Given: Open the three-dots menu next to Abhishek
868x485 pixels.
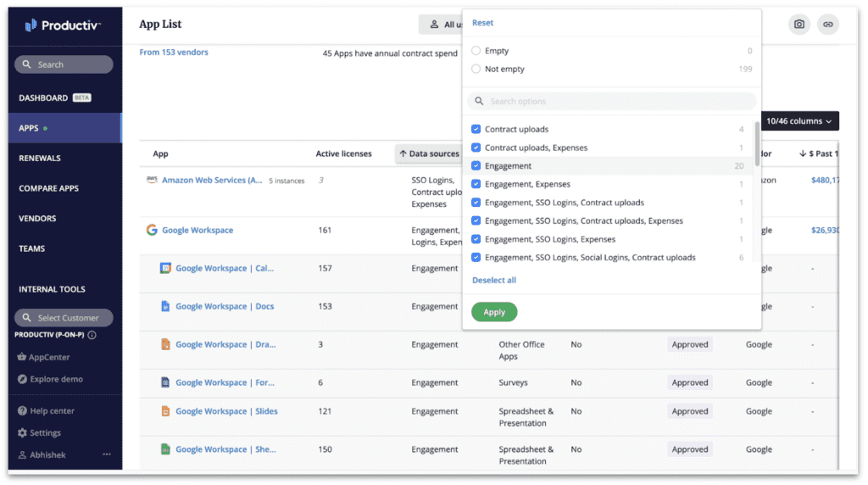Looking at the screenshot, I should point(106,454).
